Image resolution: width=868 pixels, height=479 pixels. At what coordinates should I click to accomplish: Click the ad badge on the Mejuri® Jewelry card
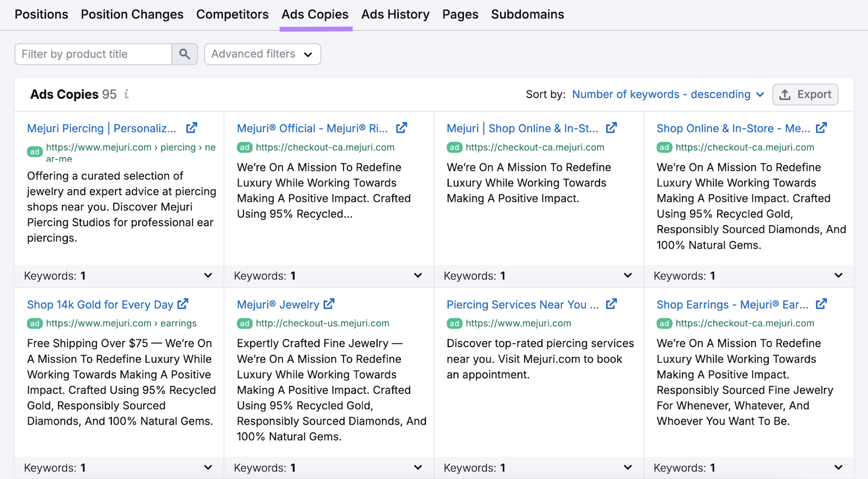tap(245, 324)
